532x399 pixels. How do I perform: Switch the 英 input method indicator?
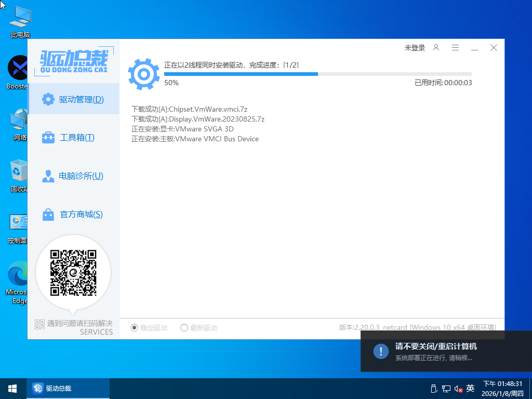click(470, 389)
